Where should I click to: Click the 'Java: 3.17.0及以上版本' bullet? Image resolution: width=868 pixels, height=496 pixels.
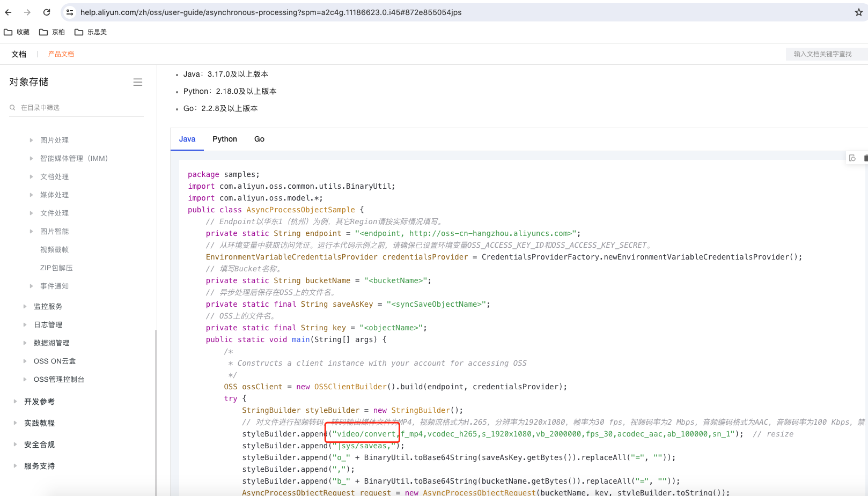pyautogui.click(x=226, y=74)
